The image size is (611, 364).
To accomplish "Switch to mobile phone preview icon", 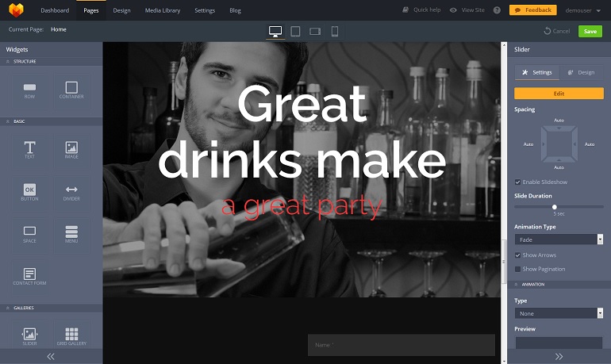I will click(x=335, y=31).
